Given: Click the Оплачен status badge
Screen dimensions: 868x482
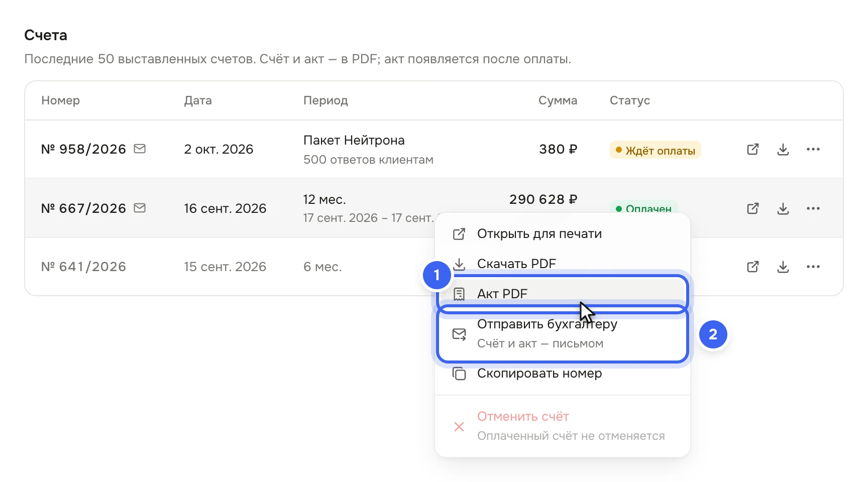Looking at the screenshot, I should coord(644,207).
